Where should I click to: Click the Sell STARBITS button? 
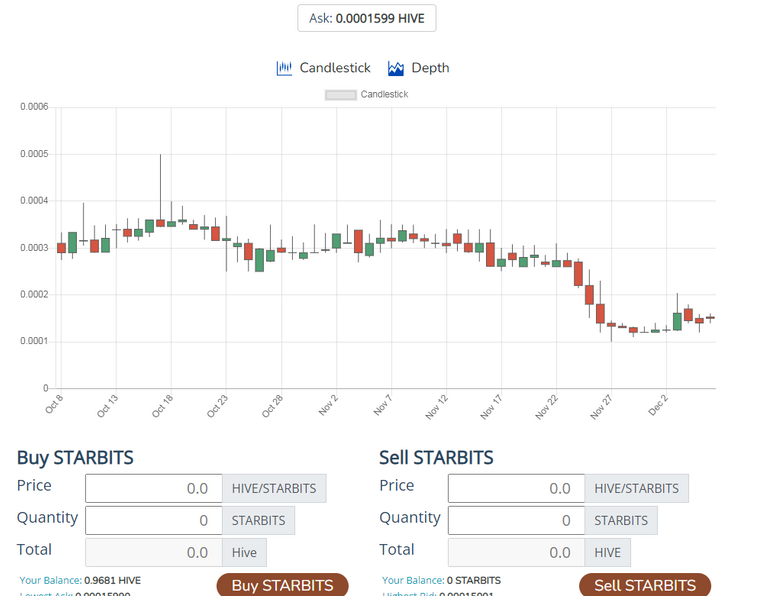(645, 585)
